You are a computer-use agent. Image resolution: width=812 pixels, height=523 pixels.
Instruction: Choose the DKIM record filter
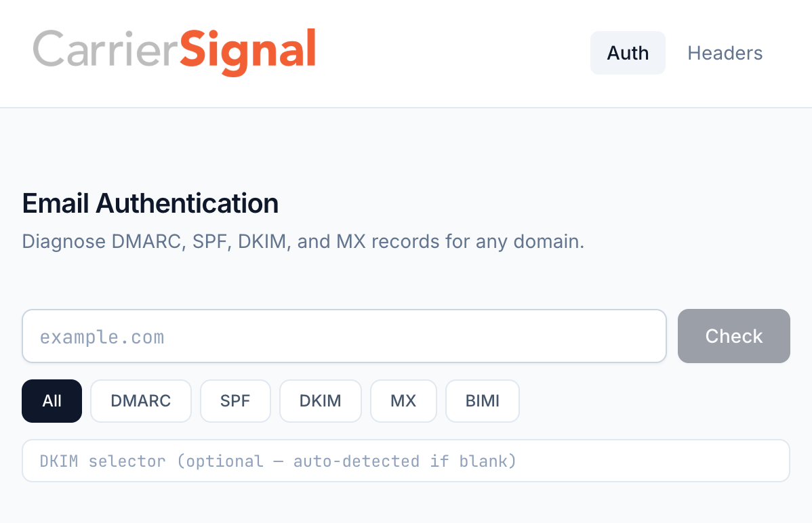coord(320,400)
